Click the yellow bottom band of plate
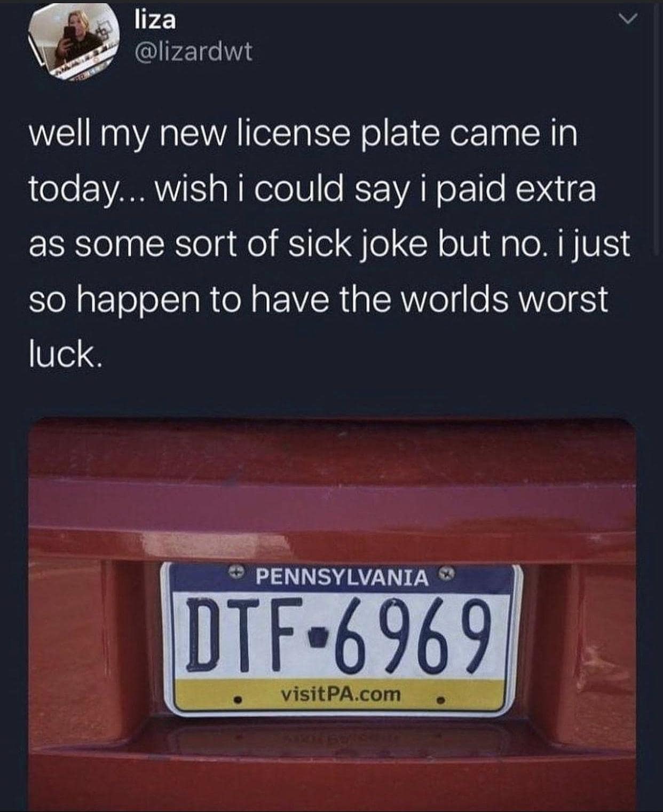The width and height of the screenshot is (663, 812). click(x=341, y=694)
